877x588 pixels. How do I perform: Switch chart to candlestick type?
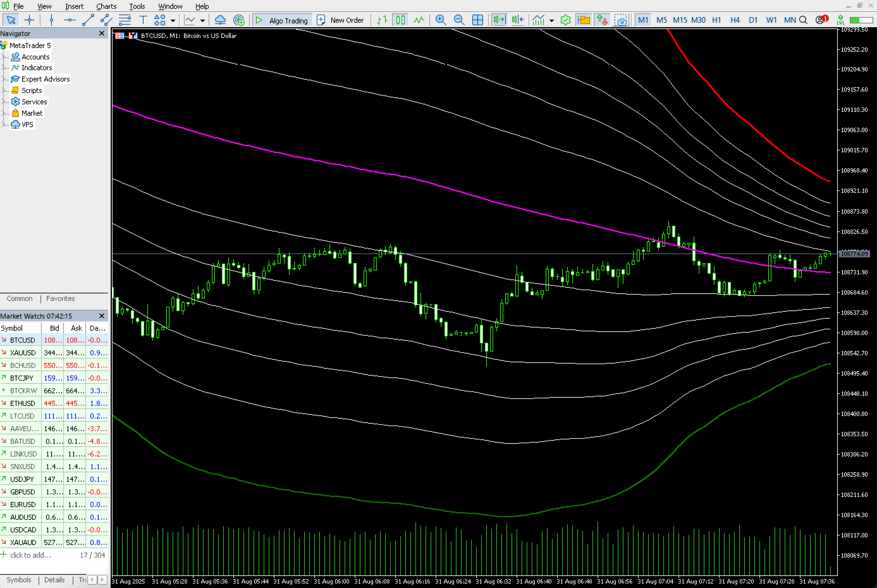tap(400, 20)
